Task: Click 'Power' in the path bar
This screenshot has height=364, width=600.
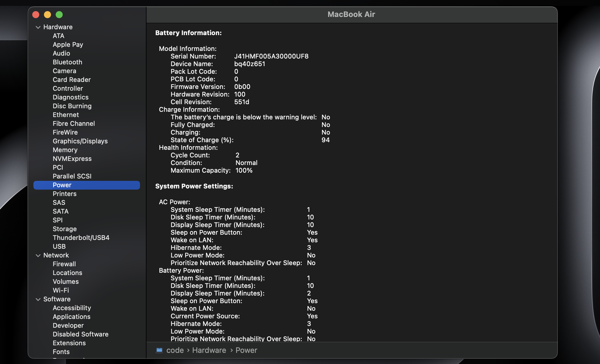Action: 246,350
